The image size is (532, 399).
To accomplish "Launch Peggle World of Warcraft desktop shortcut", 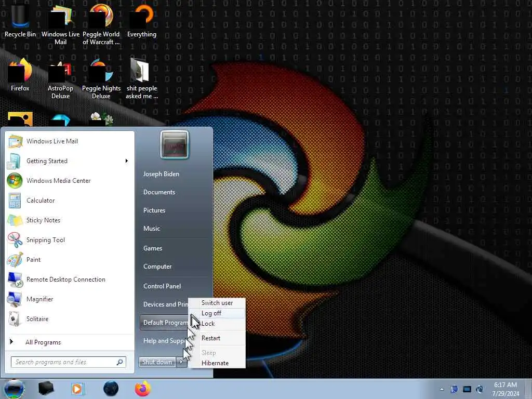I will click(x=101, y=24).
